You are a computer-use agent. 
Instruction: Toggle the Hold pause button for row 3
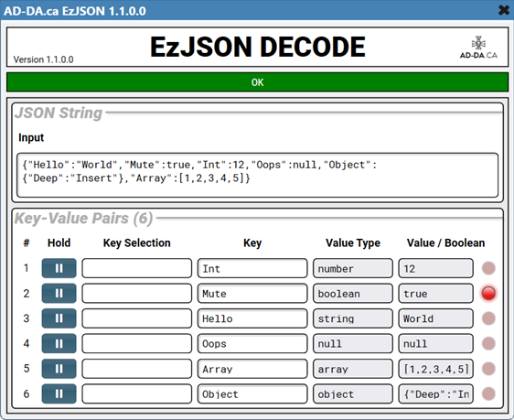tap(59, 318)
